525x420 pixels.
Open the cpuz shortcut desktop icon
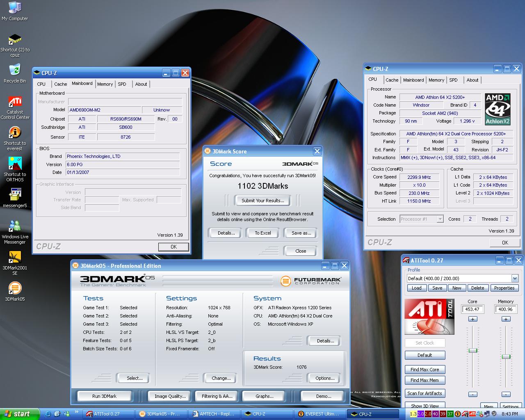[15, 45]
